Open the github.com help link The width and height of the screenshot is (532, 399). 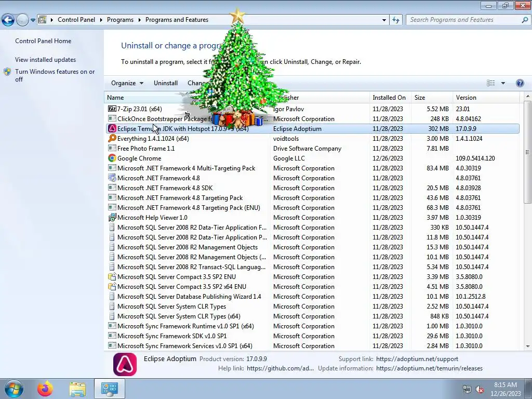click(280, 368)
